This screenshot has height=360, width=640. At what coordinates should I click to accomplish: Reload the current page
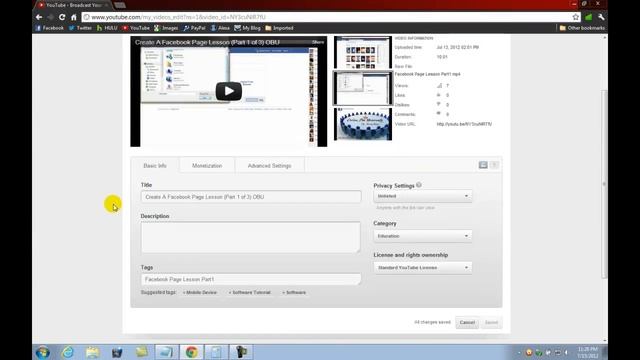click(x=62, y=17)
